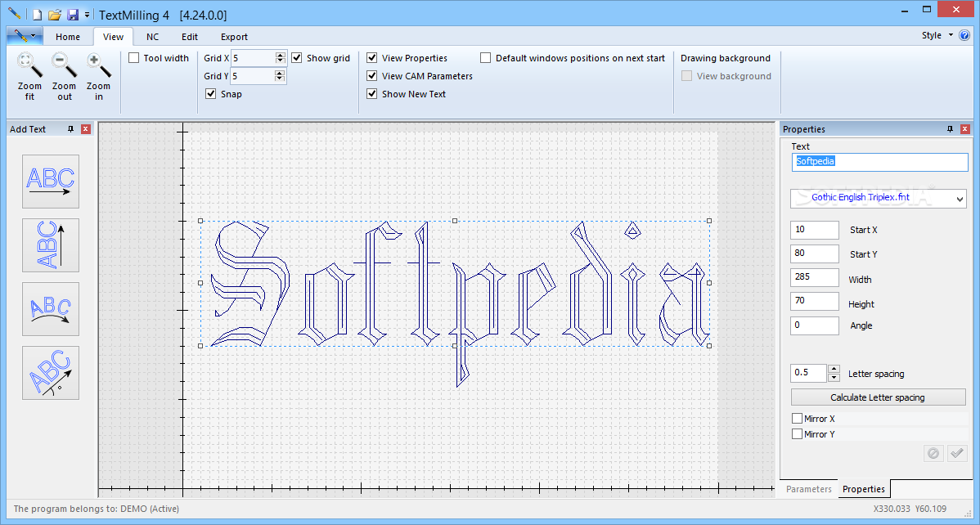The width and height of the screenshot is (980, 525).
Task: Select the View ribbon tab
Action: pyautogui.click(x=113, y=37)
